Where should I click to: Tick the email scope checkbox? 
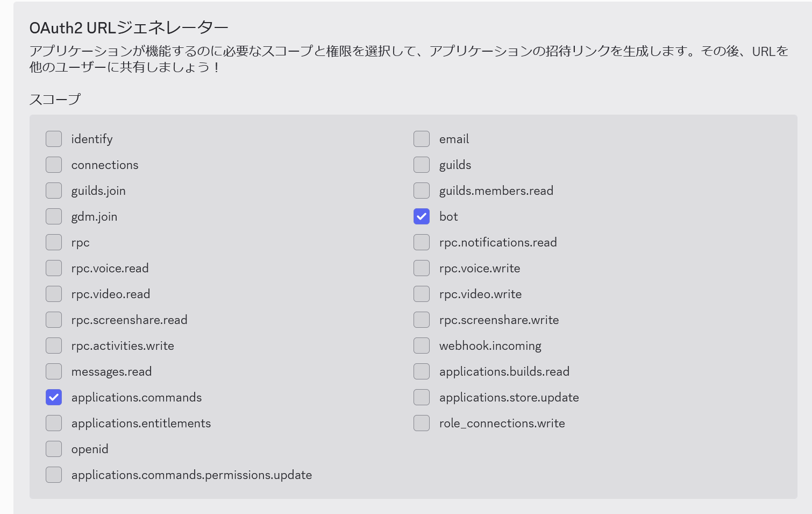click(x=422, y=139)
